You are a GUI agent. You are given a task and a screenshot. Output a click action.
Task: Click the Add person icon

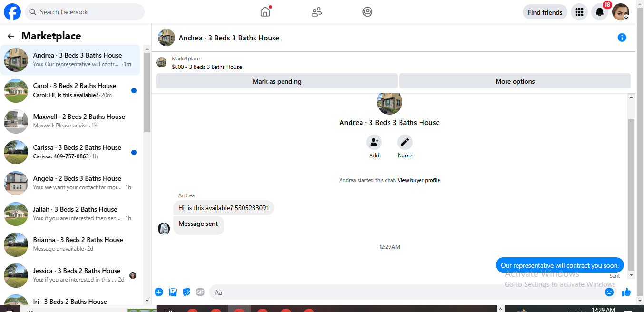click(x=374, y=142)
